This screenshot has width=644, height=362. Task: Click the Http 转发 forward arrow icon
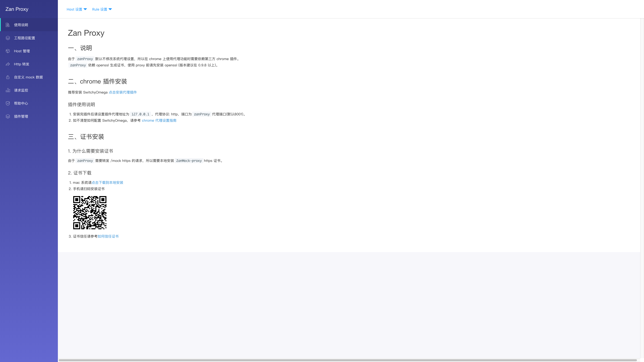(x=8, y=64)
